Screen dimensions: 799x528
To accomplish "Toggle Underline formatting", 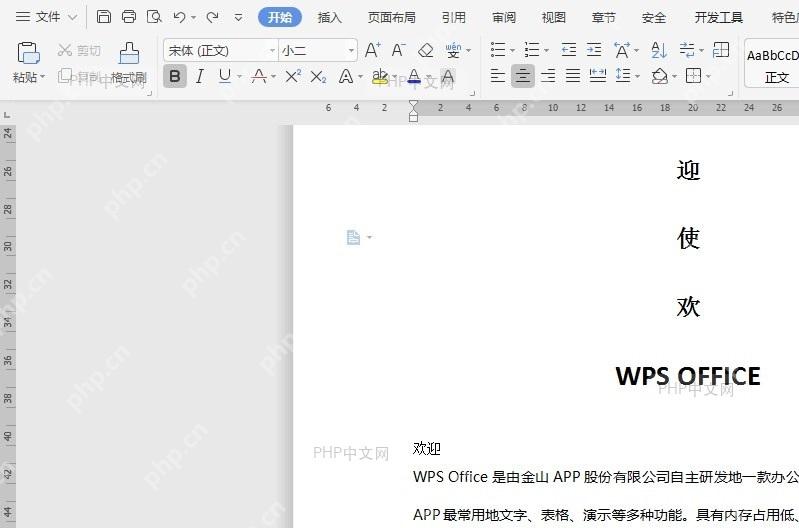I will 225,76.
